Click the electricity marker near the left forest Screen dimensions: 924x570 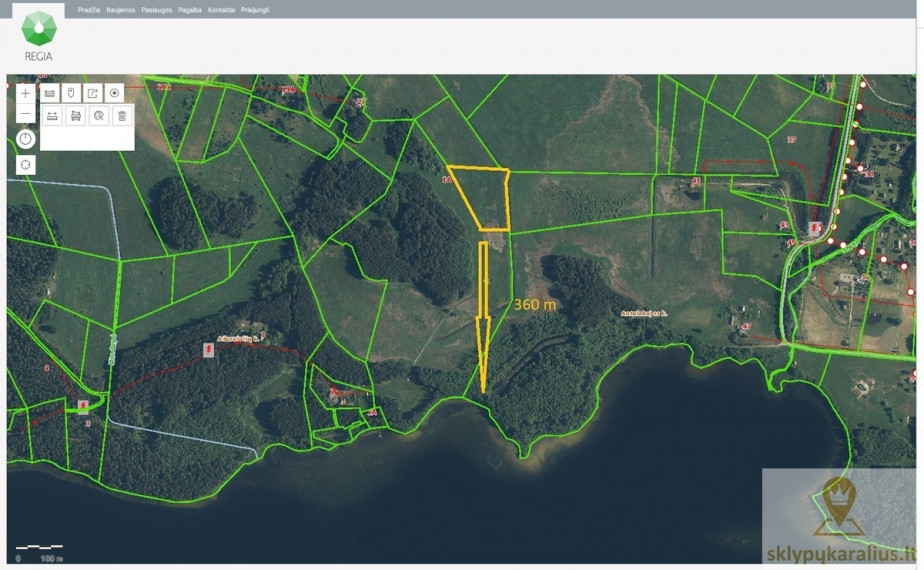pos(209,350)
